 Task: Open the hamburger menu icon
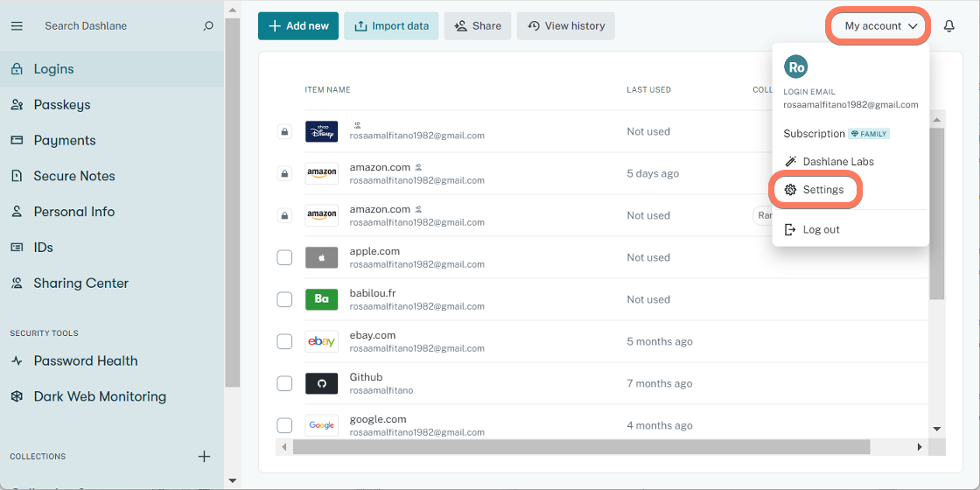tap(17, 26)
